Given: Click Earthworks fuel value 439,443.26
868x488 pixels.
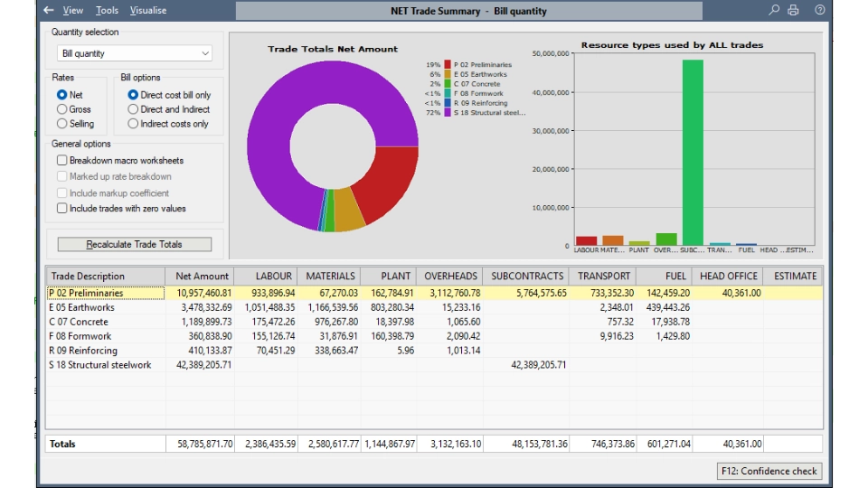Looking at the screenshot, I should (669, 307).
